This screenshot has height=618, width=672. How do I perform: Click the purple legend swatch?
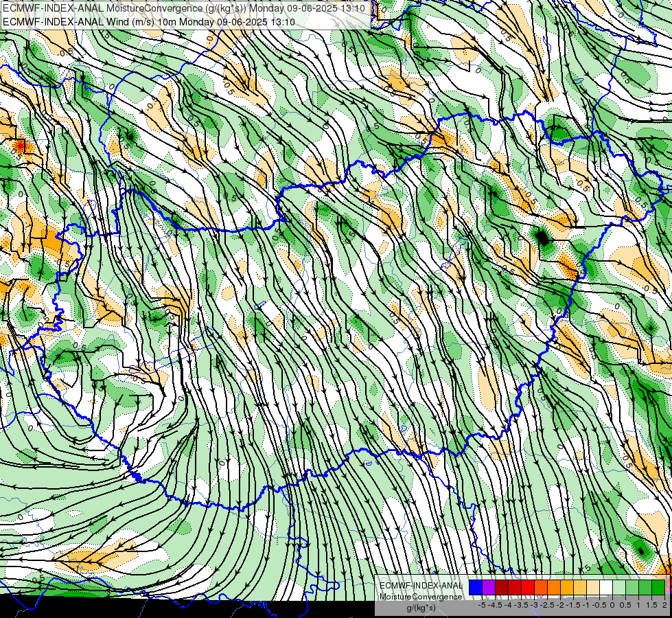point(489,588)
